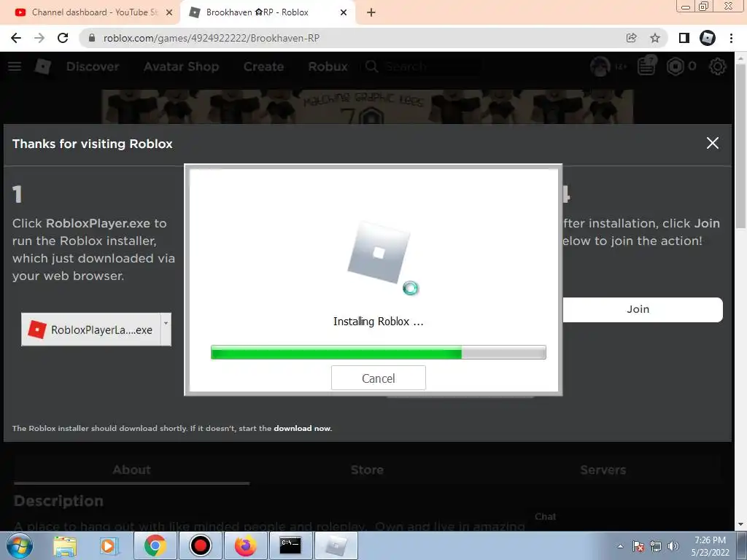Close the Thanks for visiting Roblox dialog

coord(712,143)
